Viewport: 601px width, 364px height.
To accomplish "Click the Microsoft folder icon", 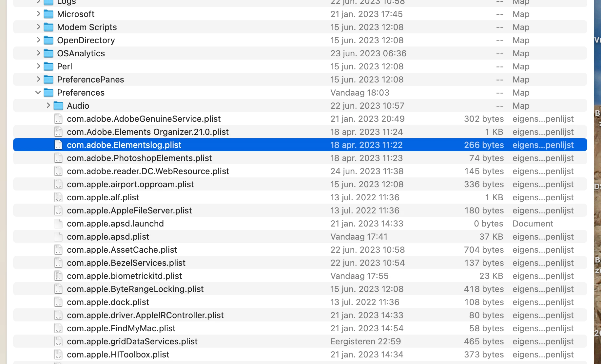I will click(48, 14).
